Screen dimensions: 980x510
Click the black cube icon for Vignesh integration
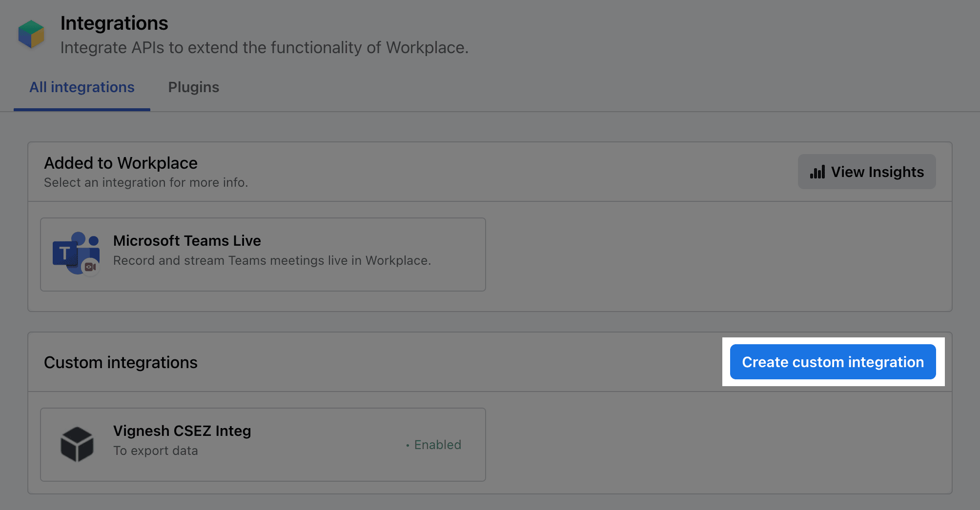click(77, 444)
